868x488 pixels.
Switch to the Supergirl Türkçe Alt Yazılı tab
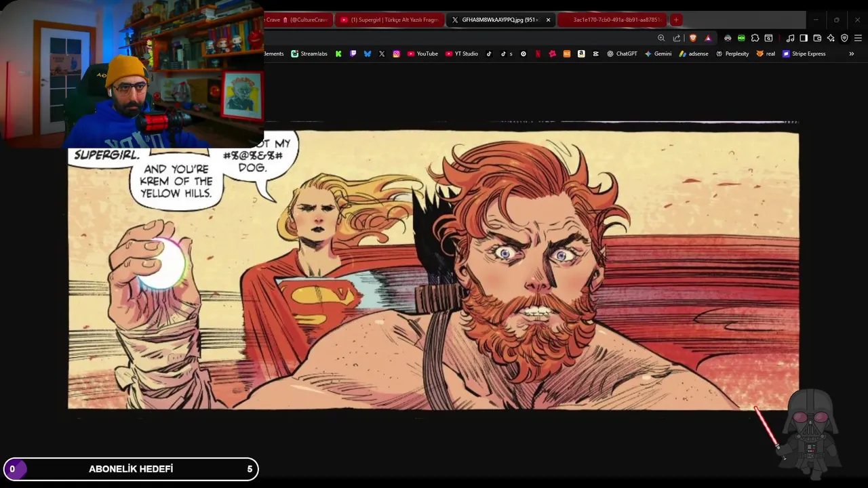(389, 20)
